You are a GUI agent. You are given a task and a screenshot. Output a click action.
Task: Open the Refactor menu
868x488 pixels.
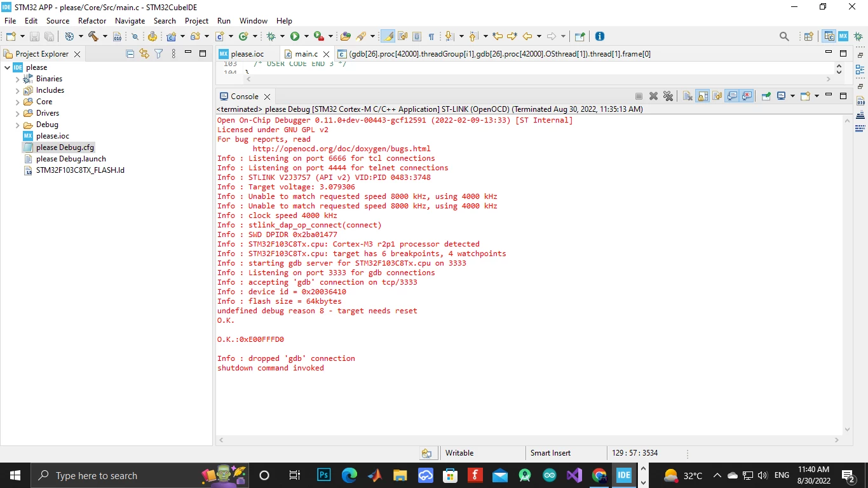[92, 21]
